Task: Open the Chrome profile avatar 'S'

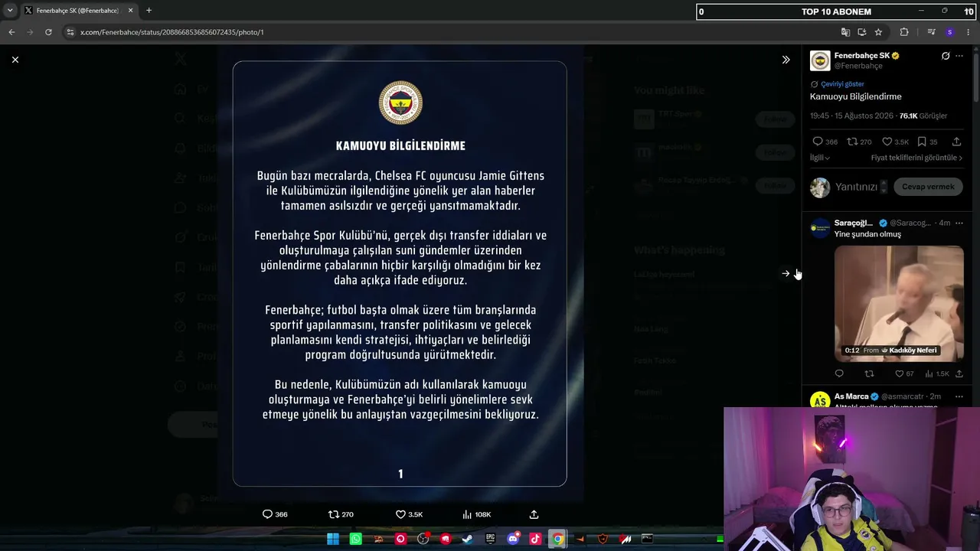Action: [949, 32]
